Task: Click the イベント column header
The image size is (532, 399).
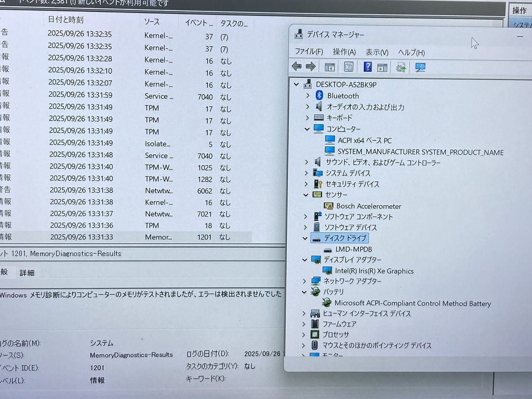Action: click(199, 23)
